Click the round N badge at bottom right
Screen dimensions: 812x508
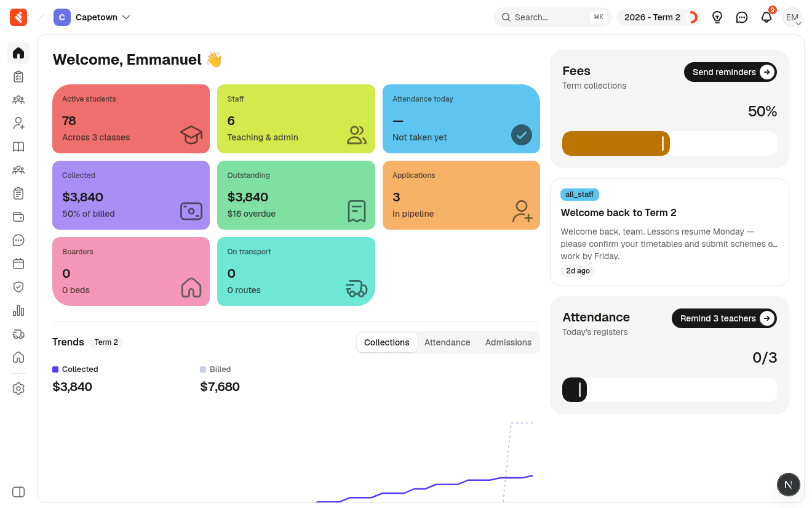tap(789, 485)
